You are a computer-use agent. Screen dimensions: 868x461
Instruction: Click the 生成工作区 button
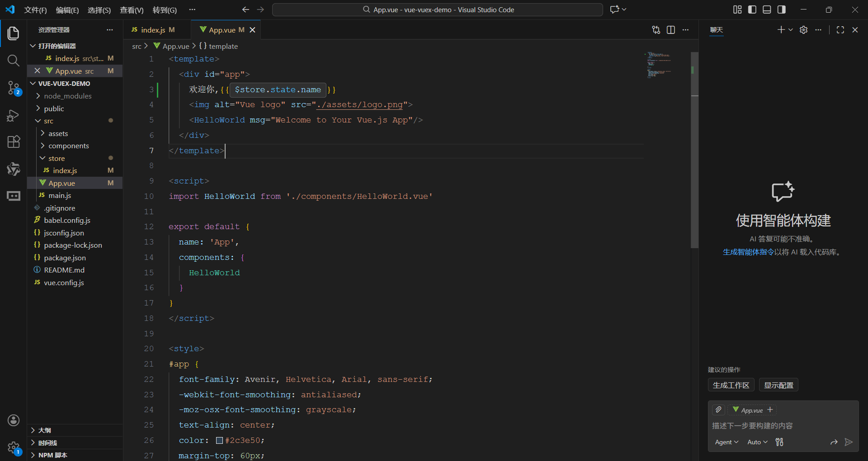click(731, 385)
